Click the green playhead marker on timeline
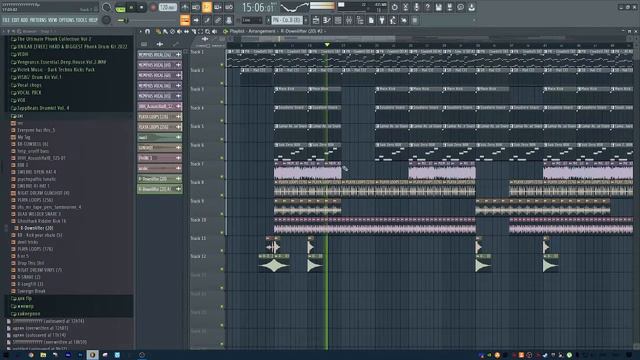The image size is (640, 360). 327,44
